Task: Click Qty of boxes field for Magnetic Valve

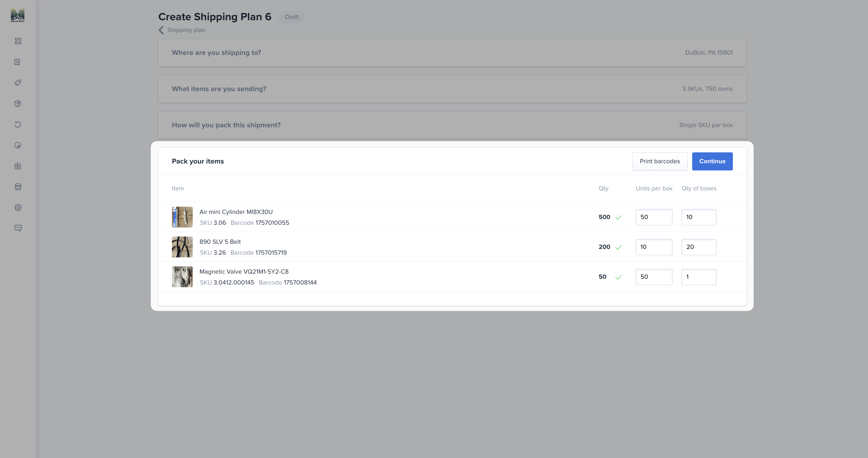Action: (699, 277)
